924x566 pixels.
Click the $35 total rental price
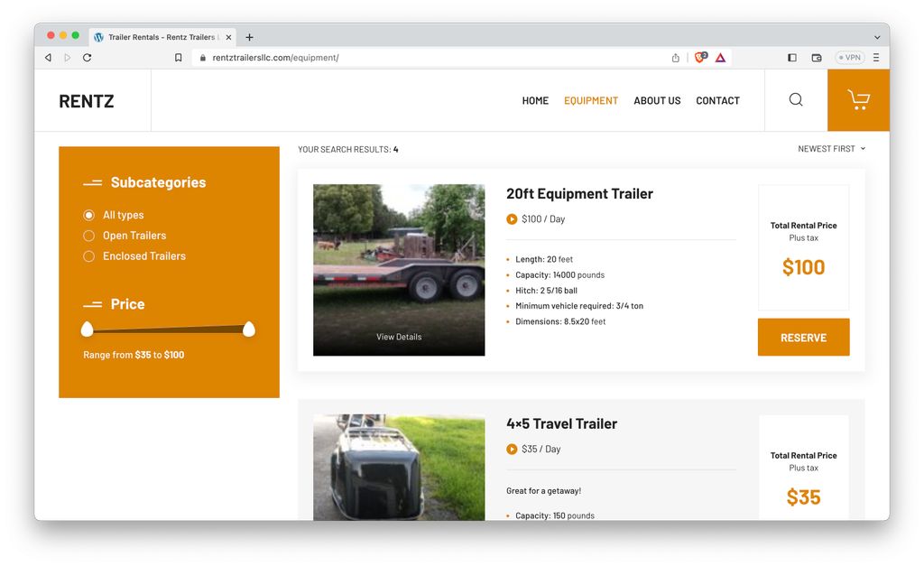pyautogui.click(x=804, y=497)
